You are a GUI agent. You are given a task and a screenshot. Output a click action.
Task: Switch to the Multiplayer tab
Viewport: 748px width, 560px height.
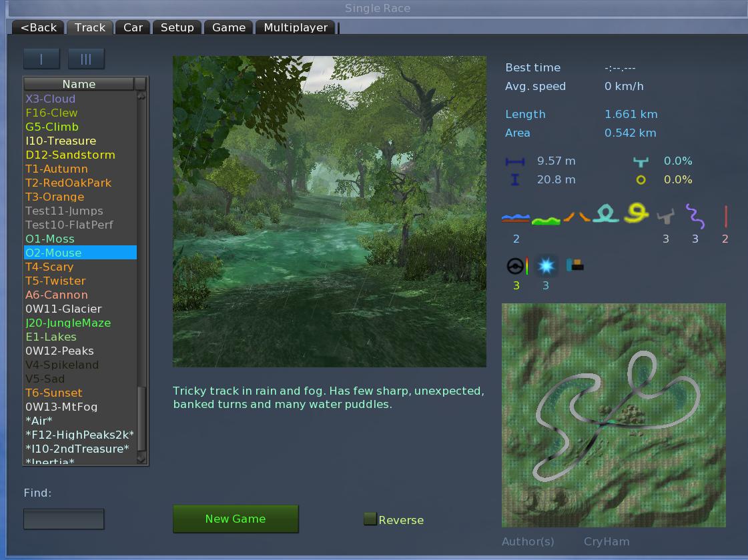296,27
